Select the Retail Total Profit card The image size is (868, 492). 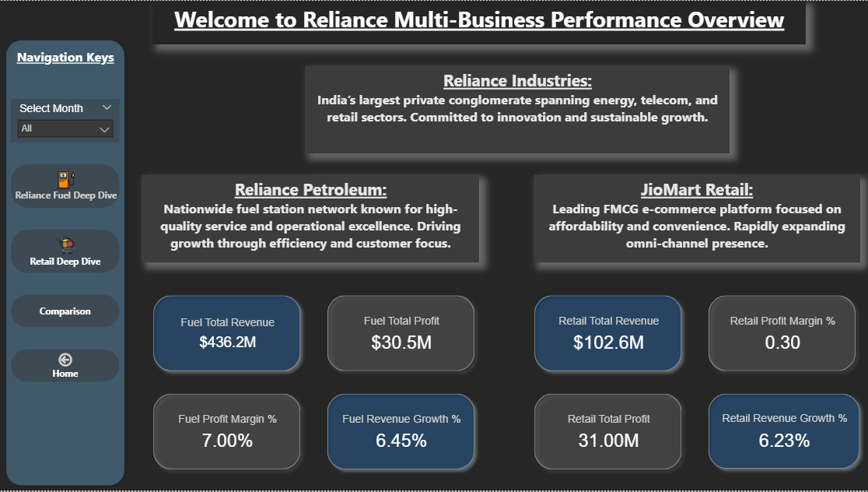(x=608, y=431)
